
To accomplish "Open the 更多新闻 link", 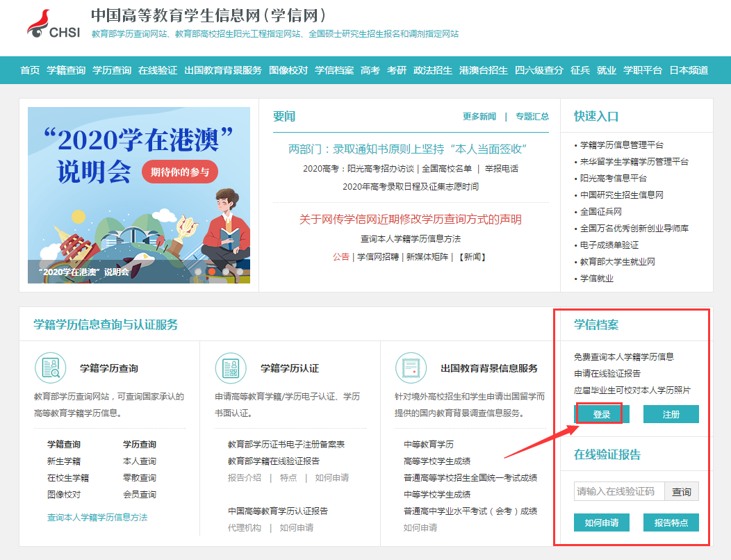I will point(479,117).
